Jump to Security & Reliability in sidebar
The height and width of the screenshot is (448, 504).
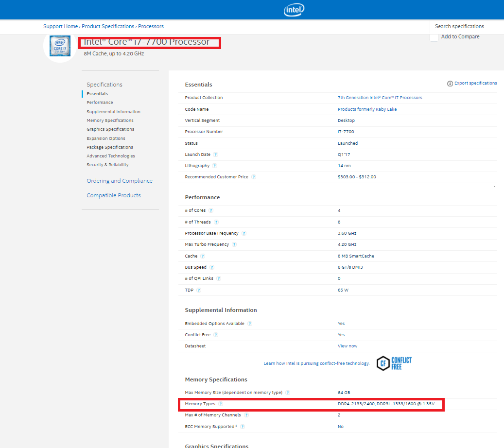coord(107,165)
